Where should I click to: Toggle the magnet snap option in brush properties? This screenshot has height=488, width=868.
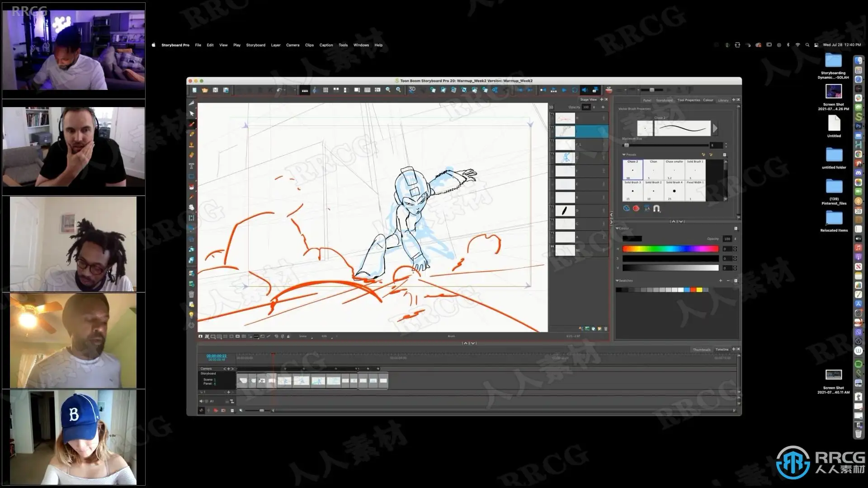coord(657,208)
